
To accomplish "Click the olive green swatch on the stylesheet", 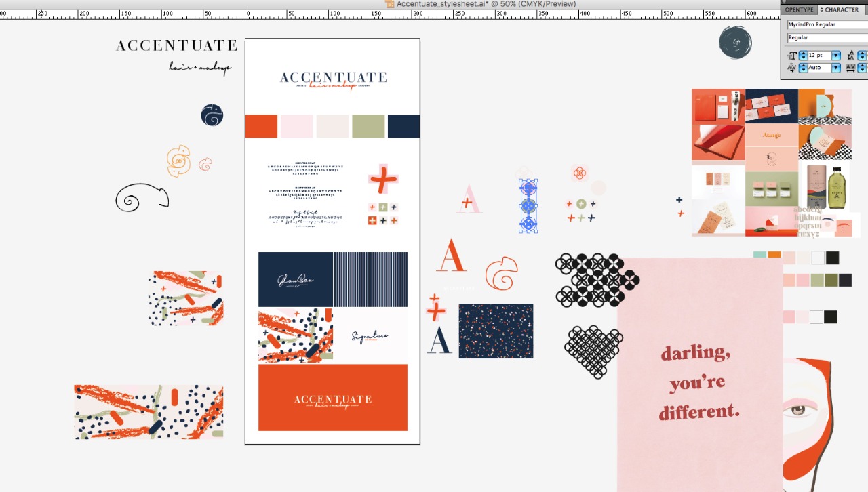I will tap(368, 126).
